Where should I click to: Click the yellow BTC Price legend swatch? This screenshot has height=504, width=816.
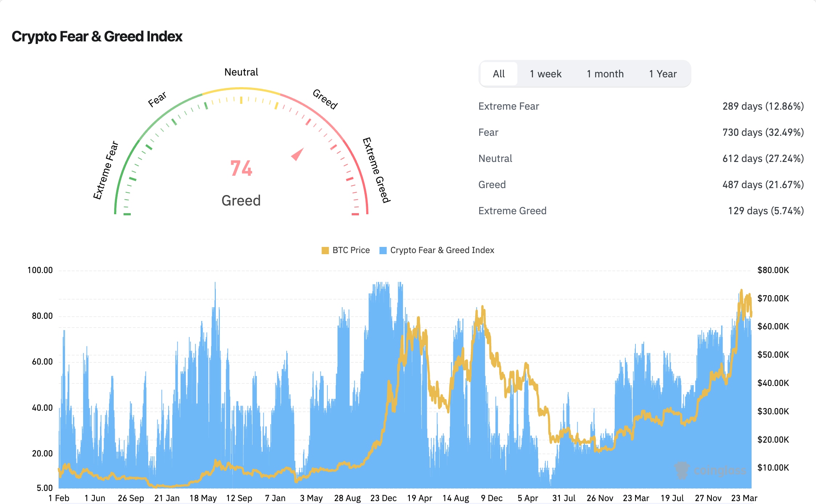click(325, 250)
